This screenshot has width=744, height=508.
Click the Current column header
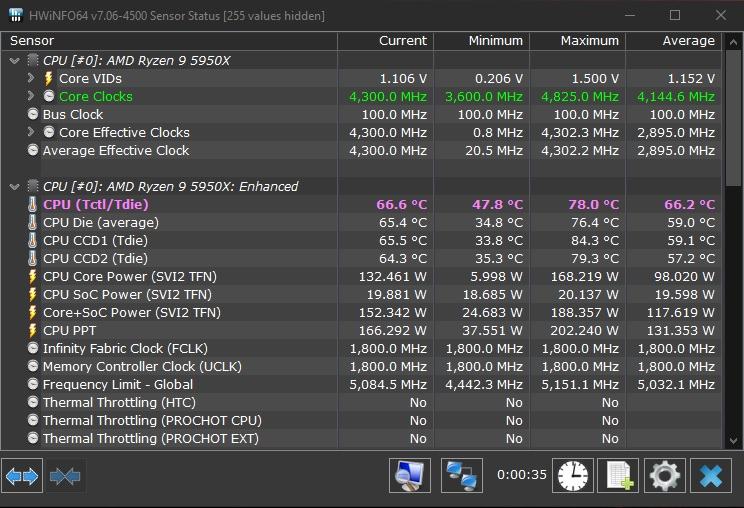pos(386,41)
